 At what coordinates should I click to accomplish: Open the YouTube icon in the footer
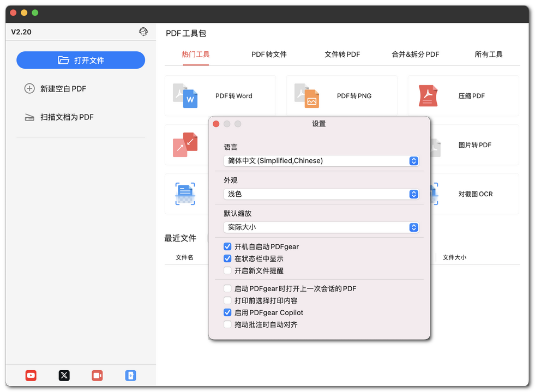tap(31, 375)
